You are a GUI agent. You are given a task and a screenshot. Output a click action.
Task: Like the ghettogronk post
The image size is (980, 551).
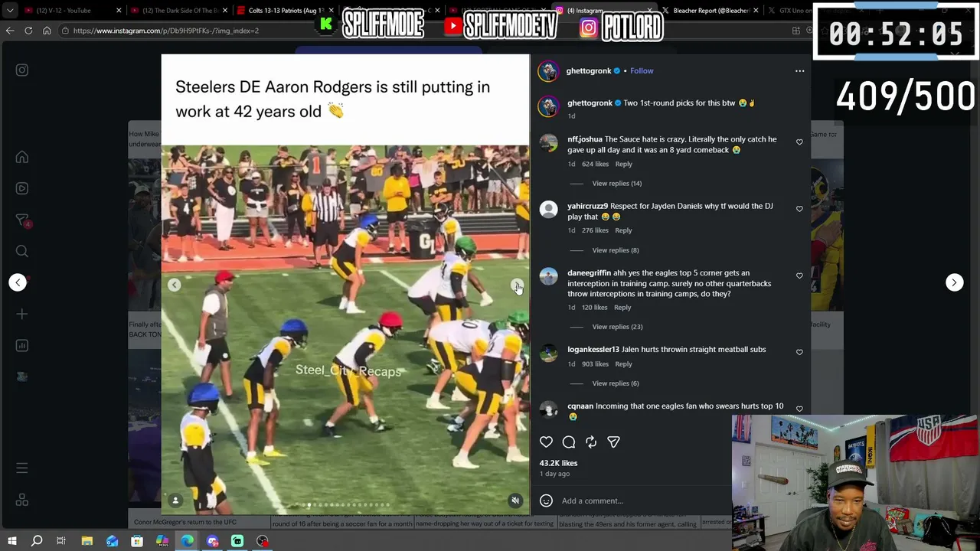(546, 442)
